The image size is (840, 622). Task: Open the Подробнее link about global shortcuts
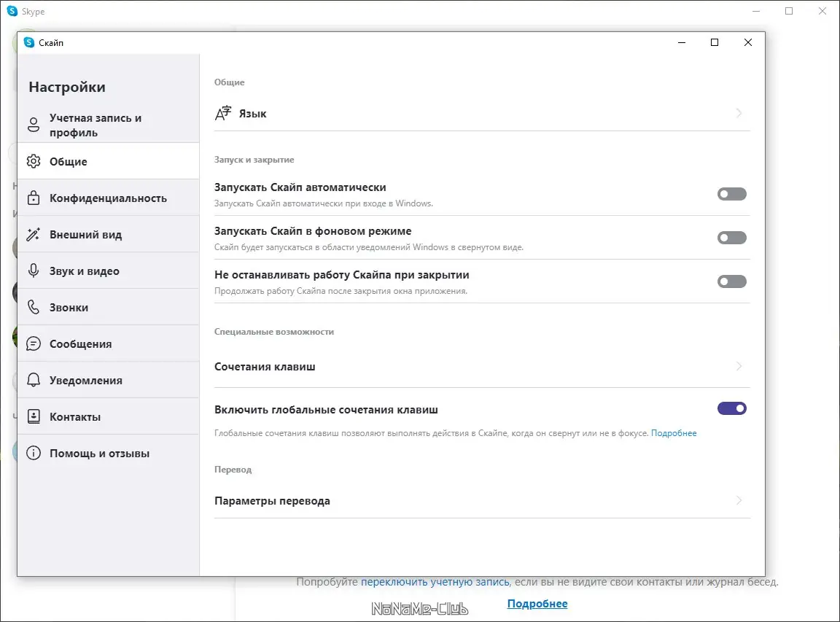[x=674, y=432]
